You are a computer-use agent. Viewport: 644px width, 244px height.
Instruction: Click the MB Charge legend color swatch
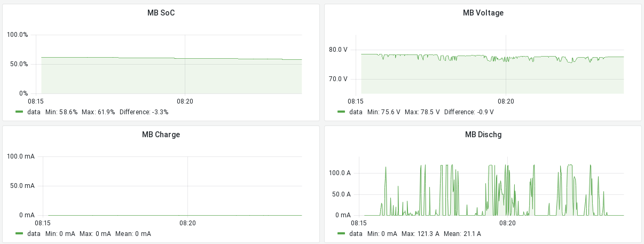click(x=20, y=234)
